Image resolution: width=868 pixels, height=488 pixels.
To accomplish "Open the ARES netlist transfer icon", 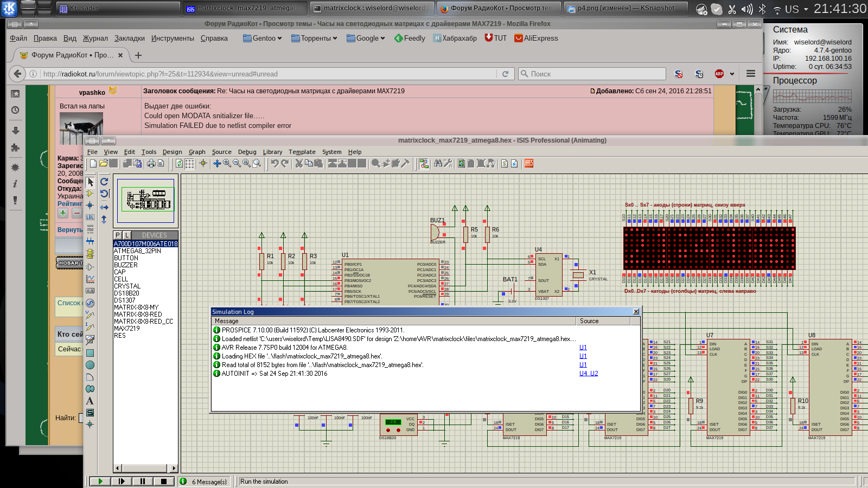I will [x=528, y=163].
